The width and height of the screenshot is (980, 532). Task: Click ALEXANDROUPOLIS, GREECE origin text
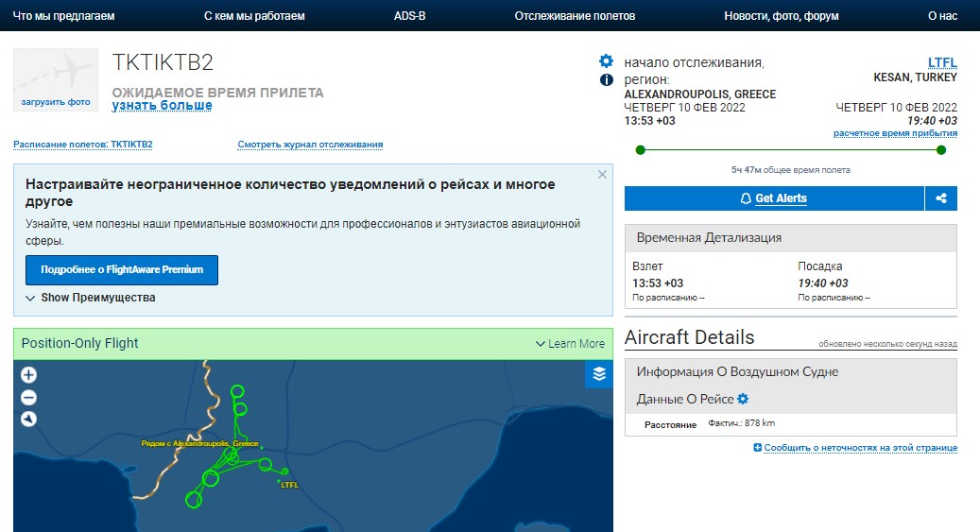pyautogui.click(x=700, y=94)
